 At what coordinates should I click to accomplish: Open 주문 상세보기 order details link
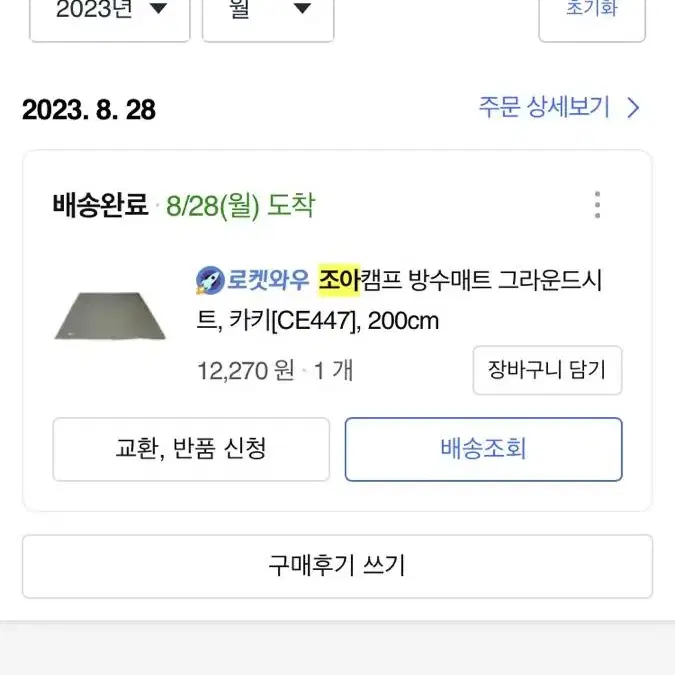tap(544, 107)
